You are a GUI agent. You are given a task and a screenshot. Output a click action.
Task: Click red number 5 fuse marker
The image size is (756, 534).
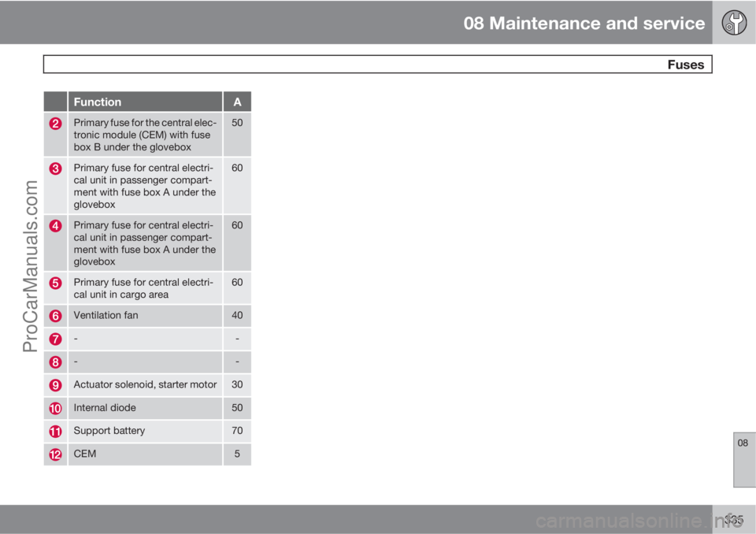tap(55, 284)
